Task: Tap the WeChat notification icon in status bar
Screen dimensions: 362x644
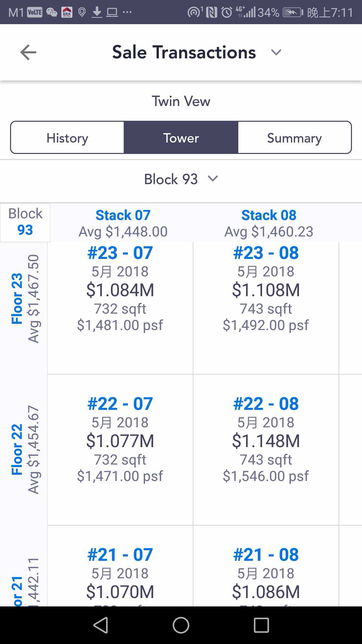Action: (x=52, y=12)
